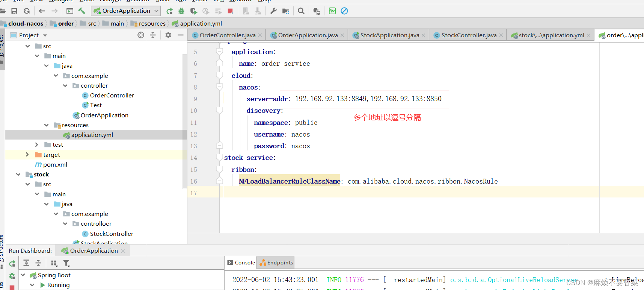Stop the run from dashboard red square

(x=12, y=287)
